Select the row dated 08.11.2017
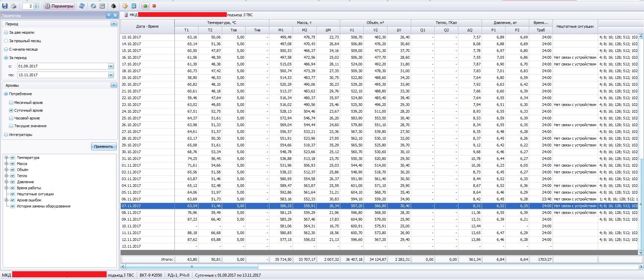The height and width of the screenshot is (280, 644). point(379,213)
